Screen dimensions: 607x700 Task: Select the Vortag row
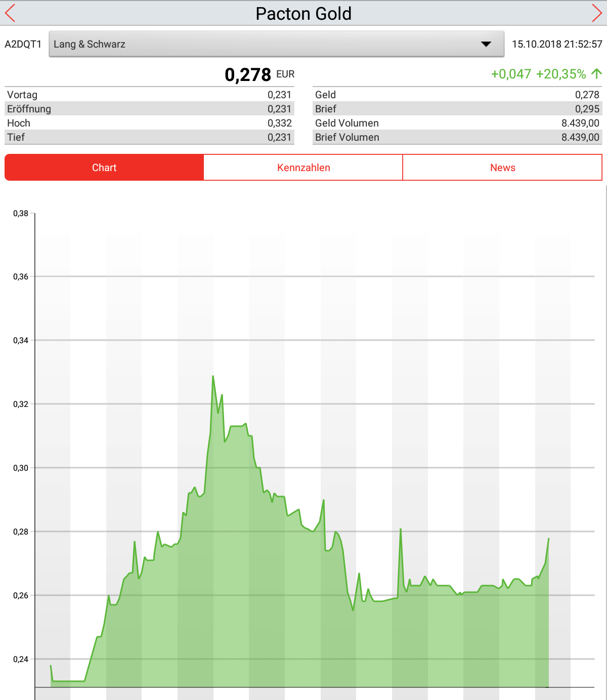(149, 95)
